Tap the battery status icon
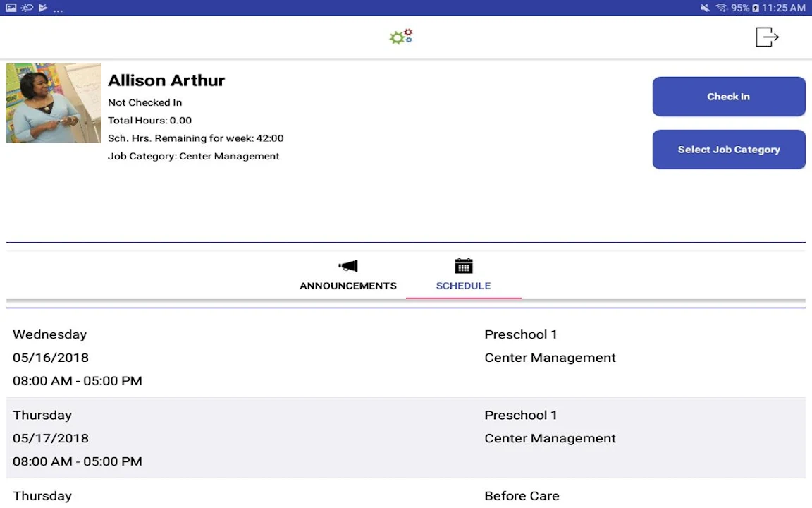 pos(756,8)
